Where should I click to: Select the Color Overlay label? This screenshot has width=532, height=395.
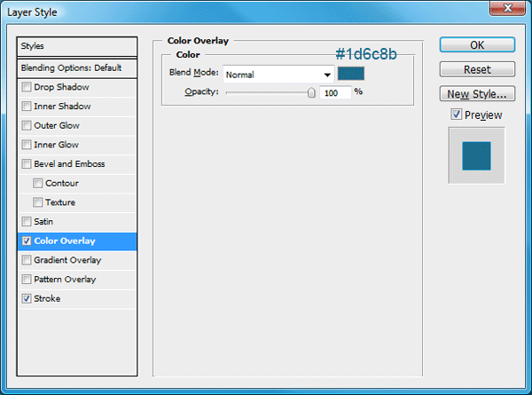(65, 241)
